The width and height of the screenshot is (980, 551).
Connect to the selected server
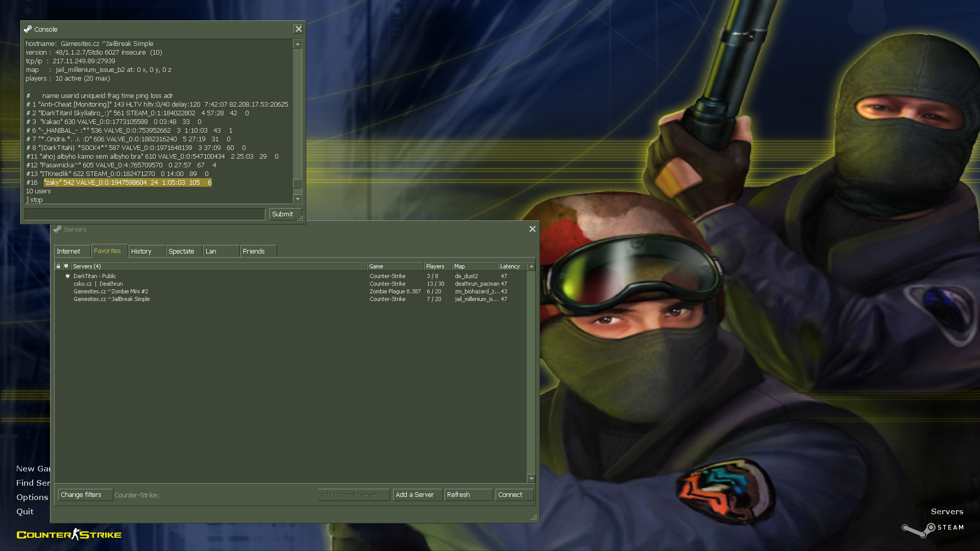click(514, 495)
